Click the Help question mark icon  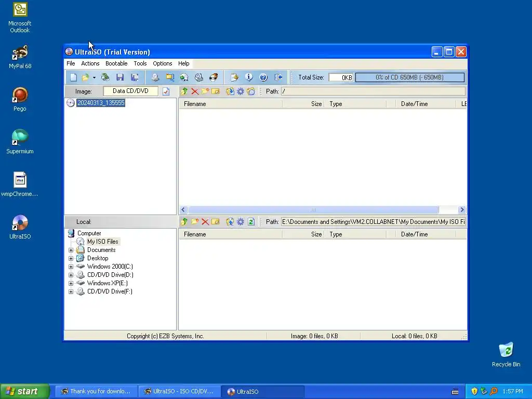(x=263, y=77)
